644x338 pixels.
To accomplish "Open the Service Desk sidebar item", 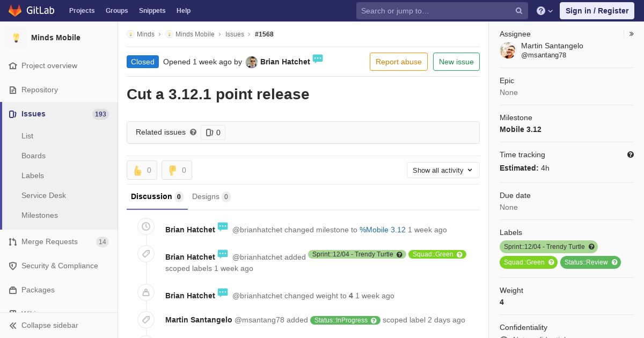I will 43,196.
